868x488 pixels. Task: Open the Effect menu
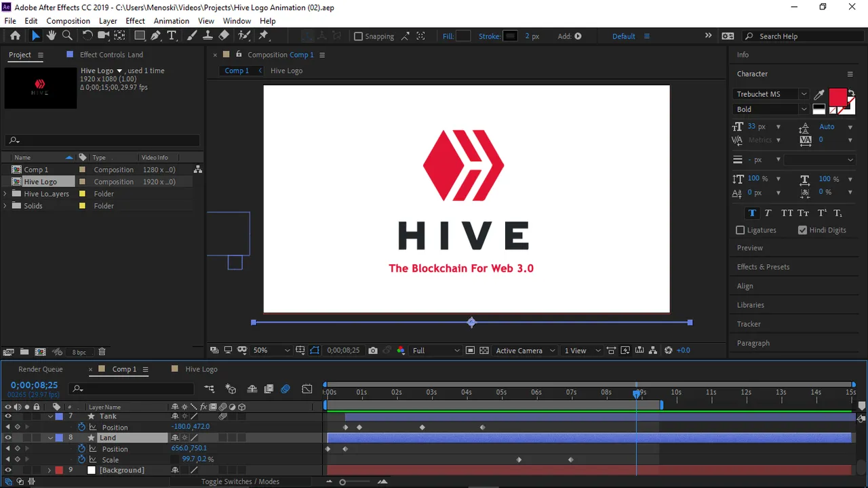pos(135,21)
